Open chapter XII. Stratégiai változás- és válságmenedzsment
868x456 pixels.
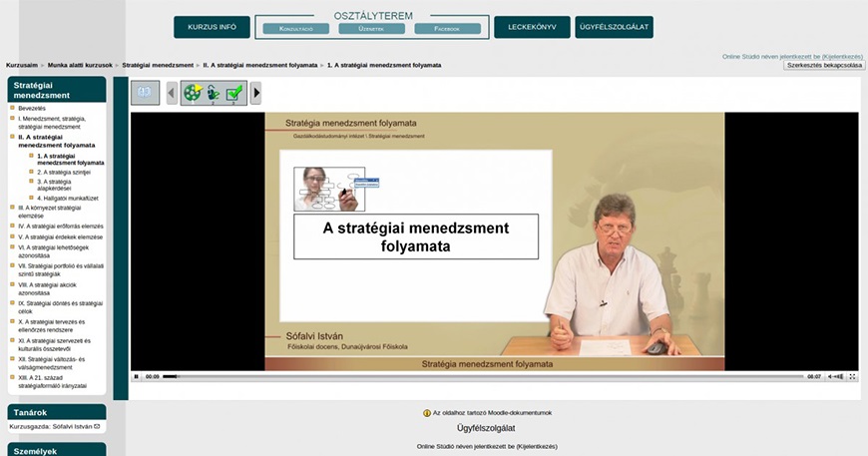coord(52,363)
